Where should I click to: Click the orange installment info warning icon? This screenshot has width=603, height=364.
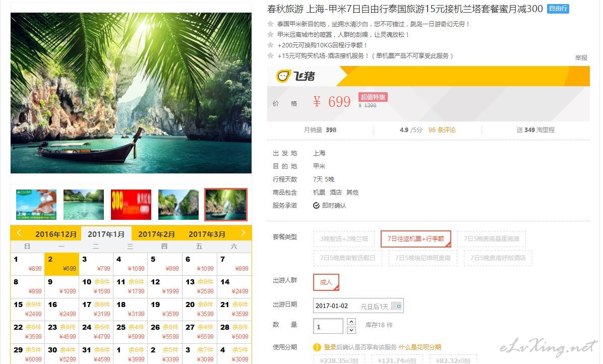(x=317, y=347)
